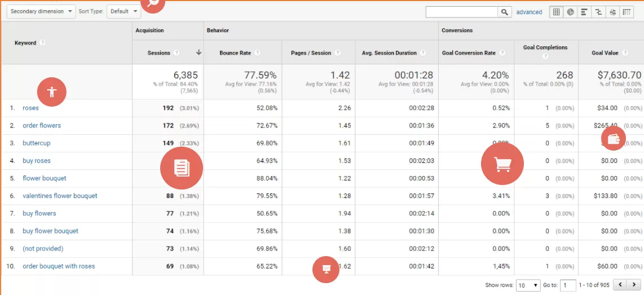Go to next page of results
The width and height of the screenshot is (644, 295).
[x=633, y=285]
